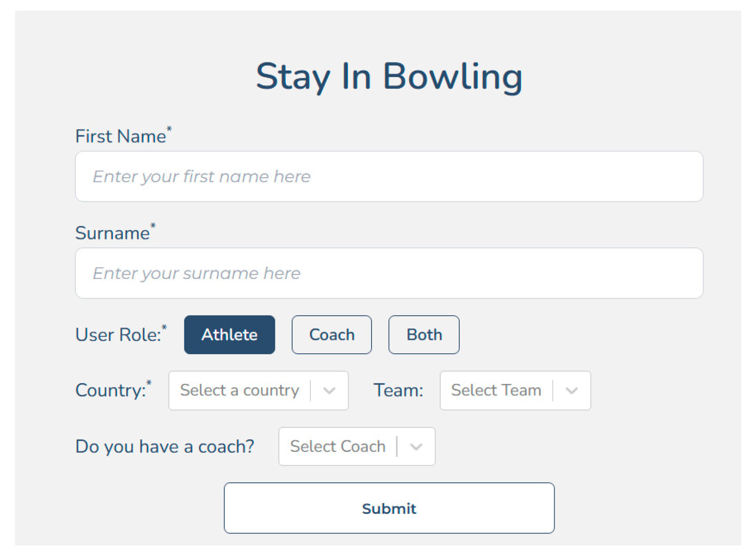The width and height of the screenshot is (755, 560).
Task: Choose the Coach user role
Action: pos(332,335)
